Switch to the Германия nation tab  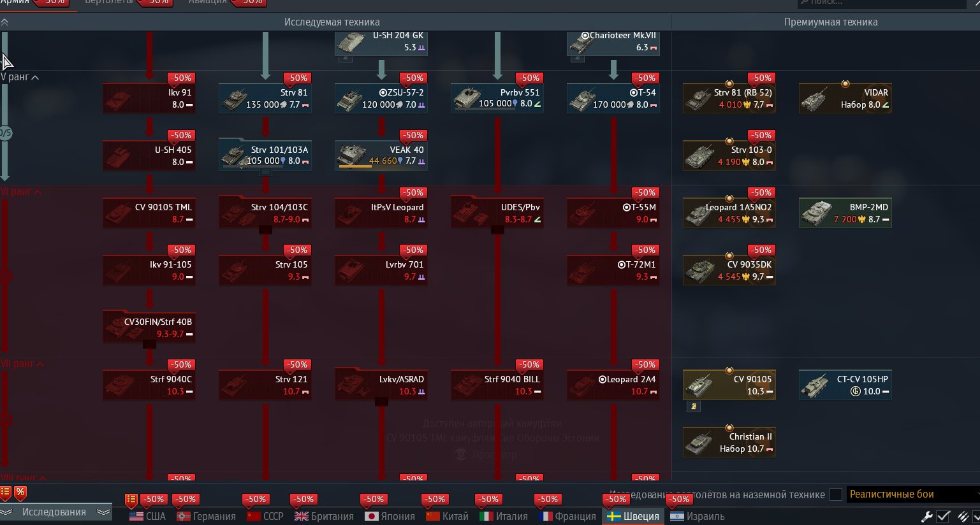pyautogui.click(x=206, y=516)
